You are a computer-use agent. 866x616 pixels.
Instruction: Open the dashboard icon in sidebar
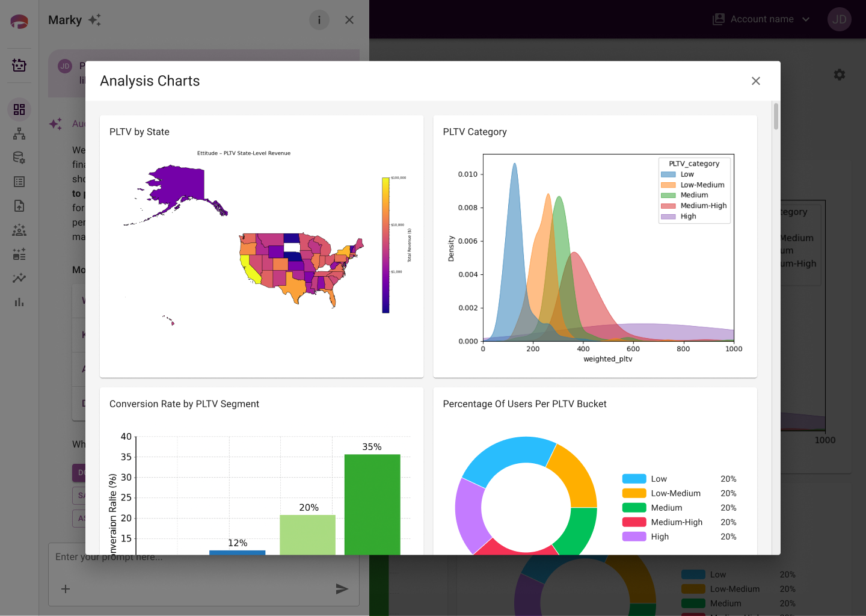tap(19, 109)
